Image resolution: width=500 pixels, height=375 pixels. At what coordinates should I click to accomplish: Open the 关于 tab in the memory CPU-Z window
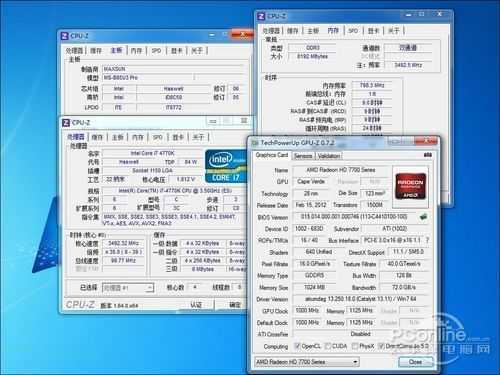pos(394,31)
